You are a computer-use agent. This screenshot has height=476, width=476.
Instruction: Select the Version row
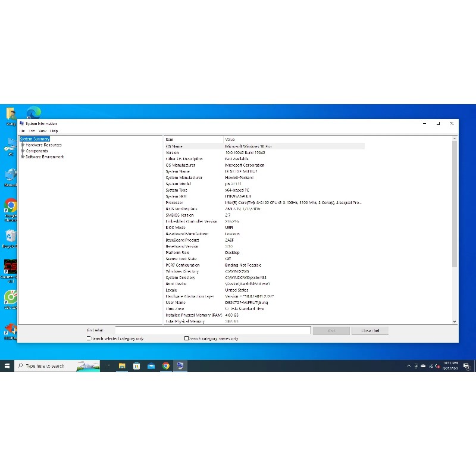(264, 153)
